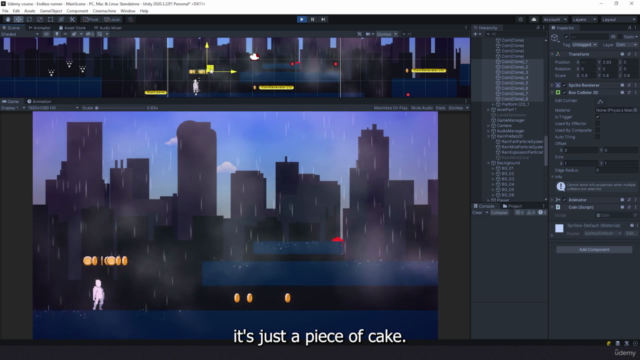This screenshot has height=360, width=640.
Task: Toggle the GameObject active checkbox in Inspector
Action: [566, 37]
